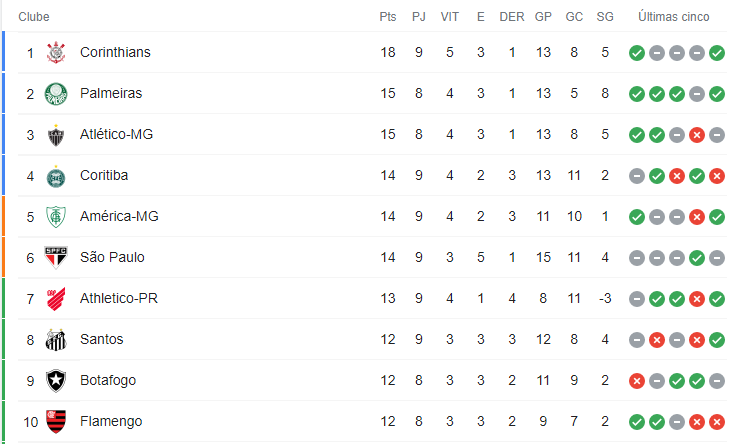Click the Palmeiras club crest

point(56,93)
